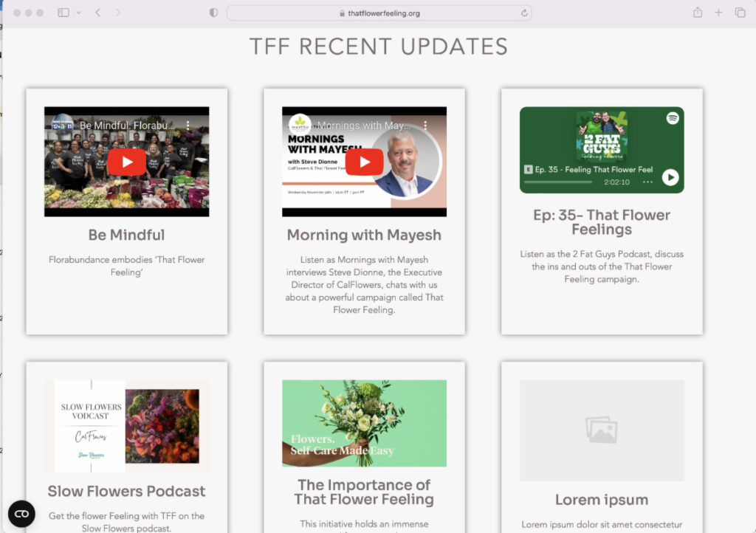Open The Importance of That Flower Feeling
756x533 pixels.
tap(365, 492)
